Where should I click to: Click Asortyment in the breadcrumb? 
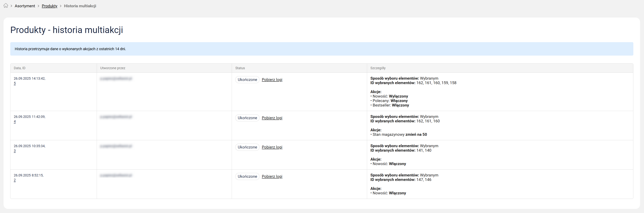pos(25,6)
